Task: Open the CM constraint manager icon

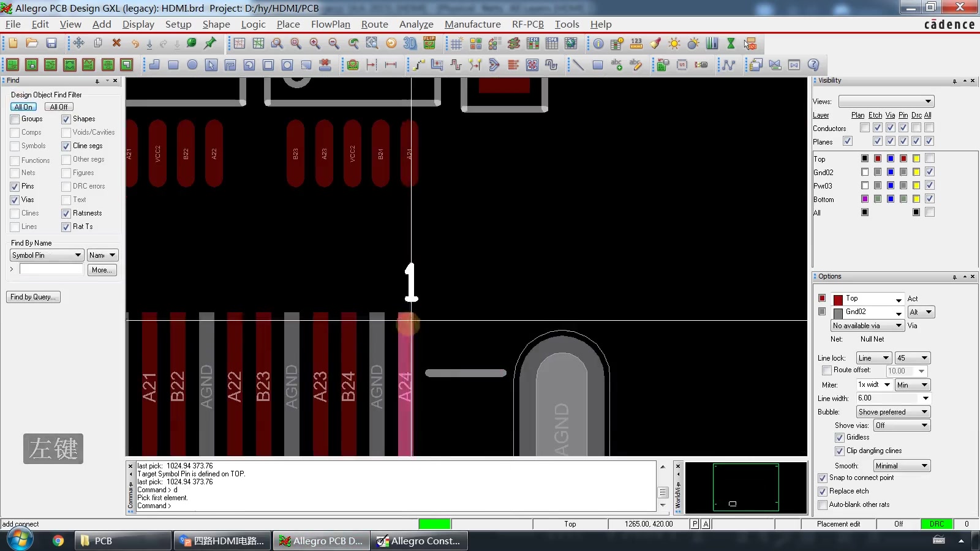Action: point(533,43)
